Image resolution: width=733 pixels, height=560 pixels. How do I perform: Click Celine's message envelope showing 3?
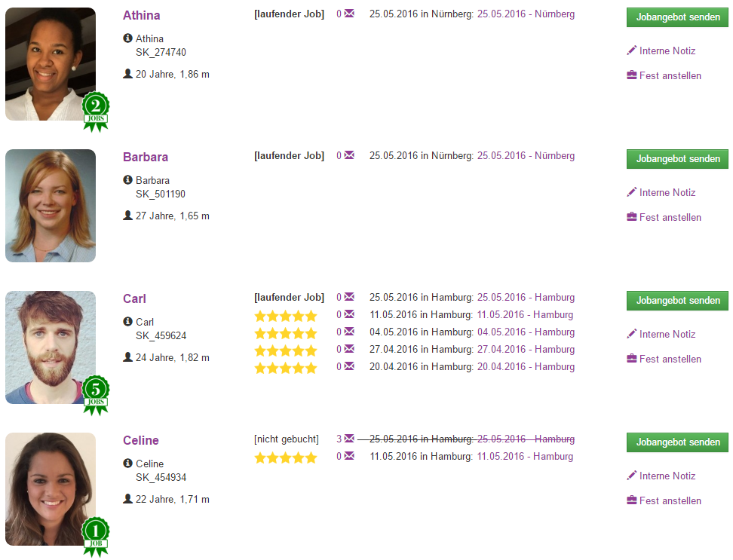pos(349,439)
